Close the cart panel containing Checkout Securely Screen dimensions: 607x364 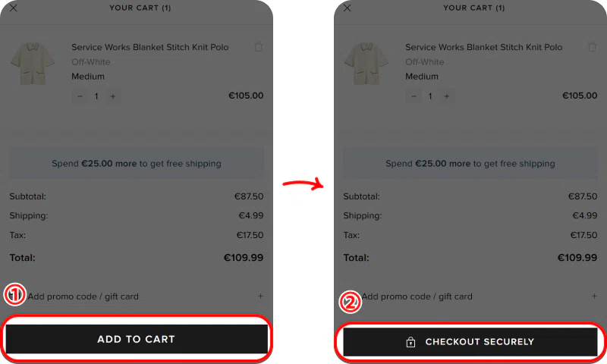pyautogui.click(x=348, y=8)
